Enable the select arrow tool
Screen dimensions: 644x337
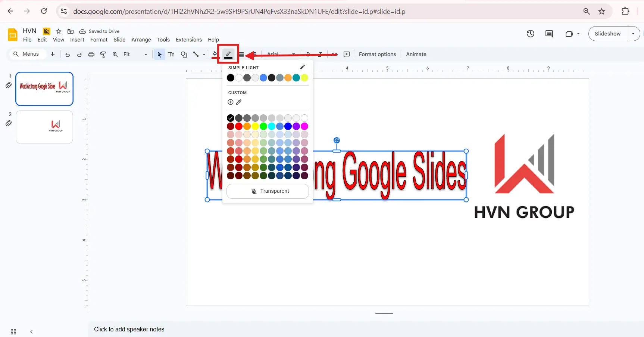point(159,54)
